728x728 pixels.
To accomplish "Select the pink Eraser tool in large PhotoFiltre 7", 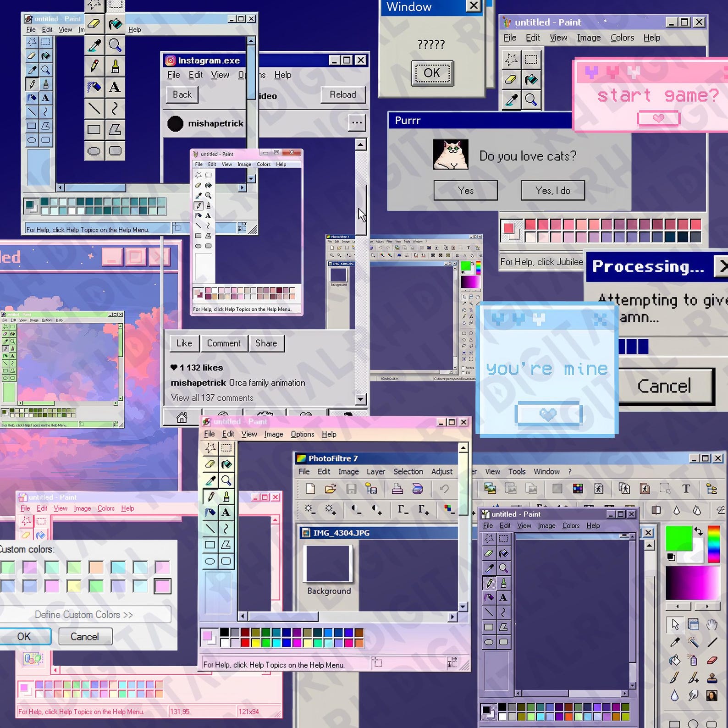I will pos(711,660).
